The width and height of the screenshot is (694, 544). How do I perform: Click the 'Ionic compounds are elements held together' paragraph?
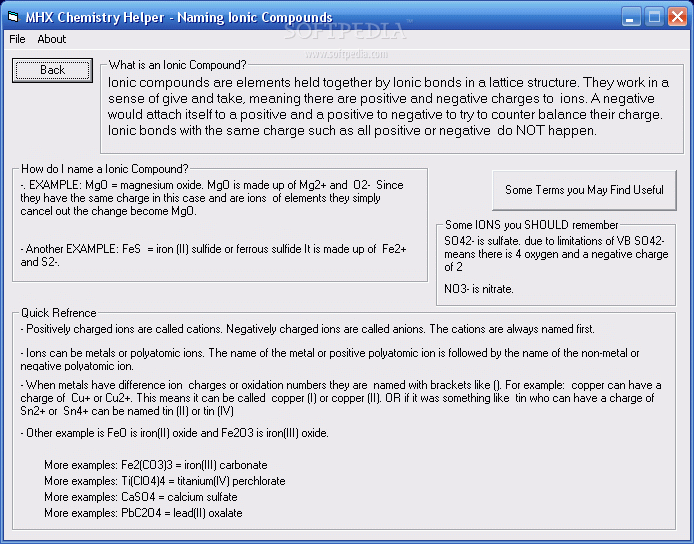[389, 107]
